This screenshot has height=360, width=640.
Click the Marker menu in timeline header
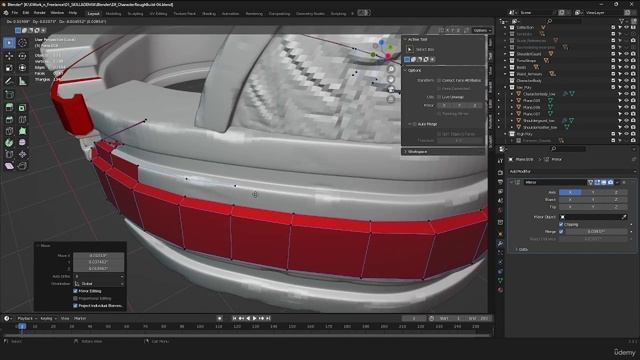coord(80,318)
